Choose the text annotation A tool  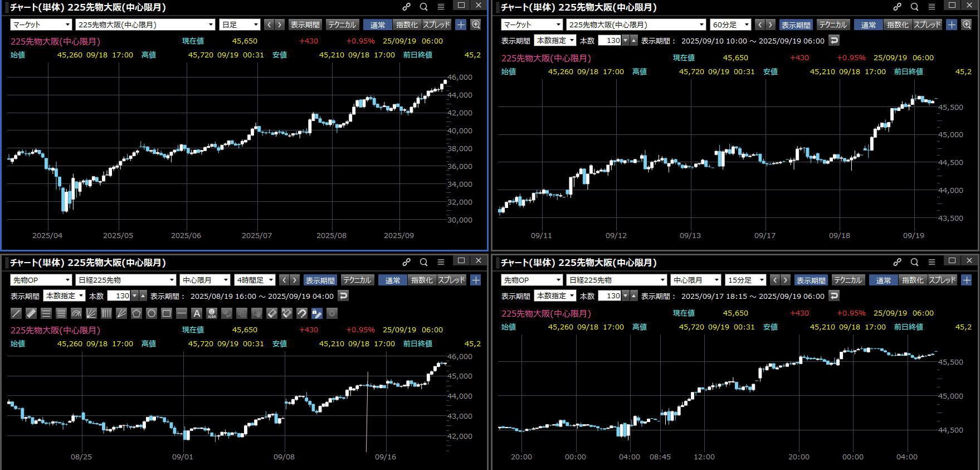pyautogui.click(x=196, y=313)
